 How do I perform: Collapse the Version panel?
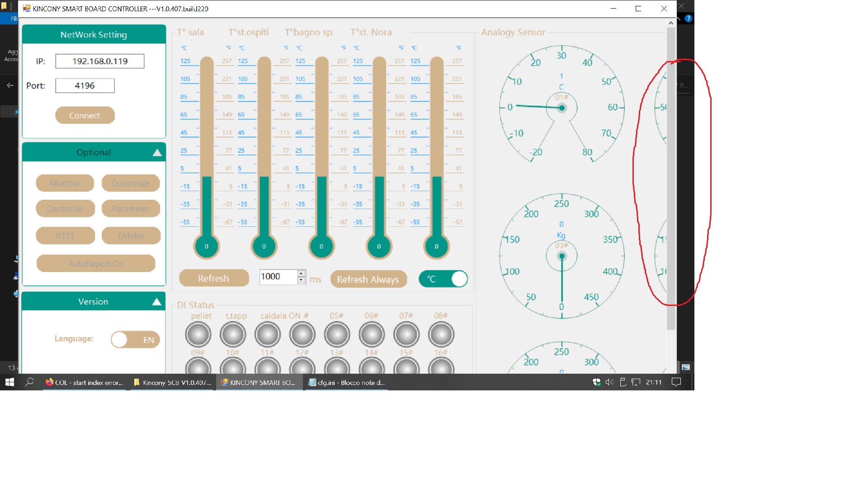(x=156, y=302)
